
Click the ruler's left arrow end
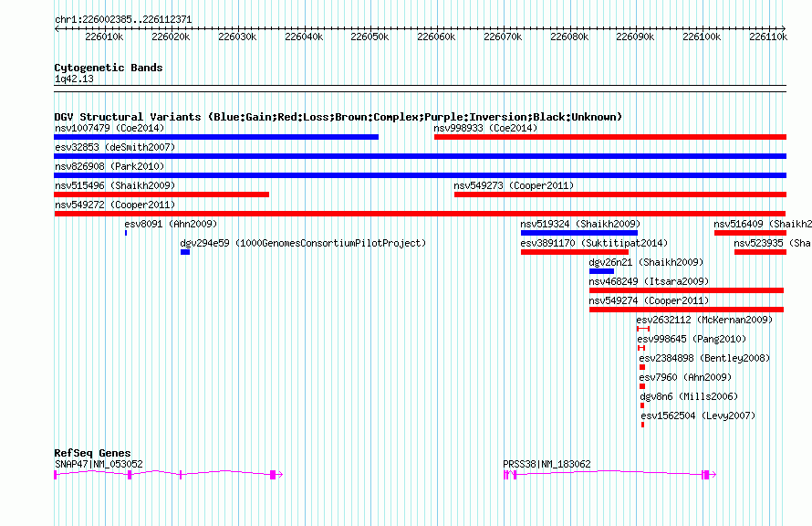(57, 28)
